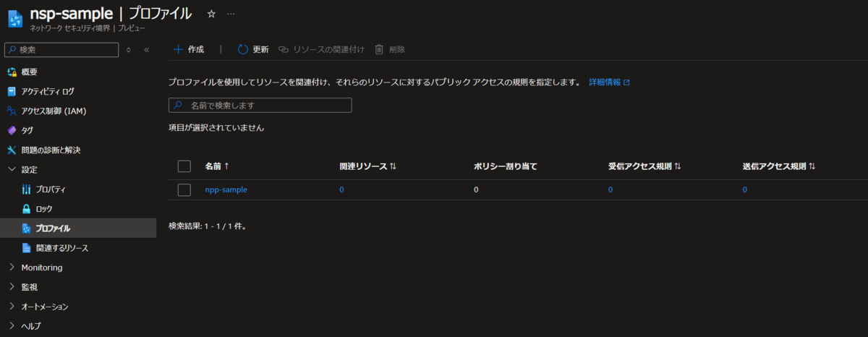This screenshot has width=868, height=337.
Task: Click the 関連するリソース document icon
Action: [27, 248]
